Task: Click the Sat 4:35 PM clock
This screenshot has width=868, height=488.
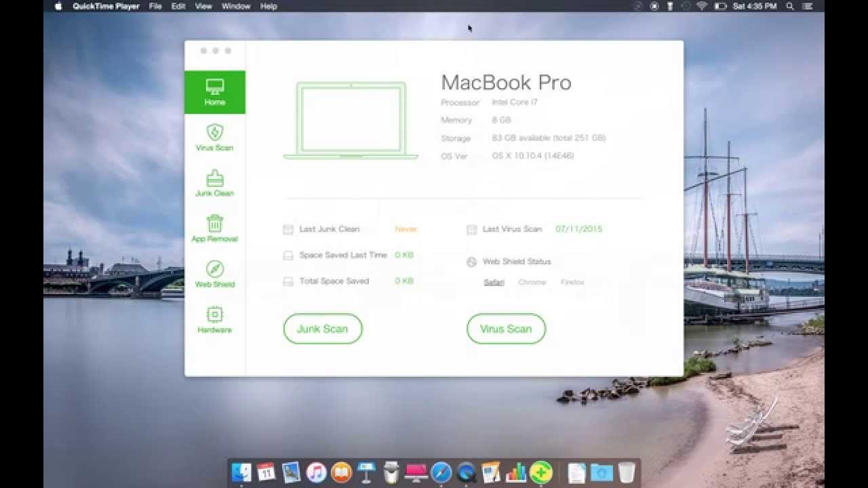Action: pos(755,6)
